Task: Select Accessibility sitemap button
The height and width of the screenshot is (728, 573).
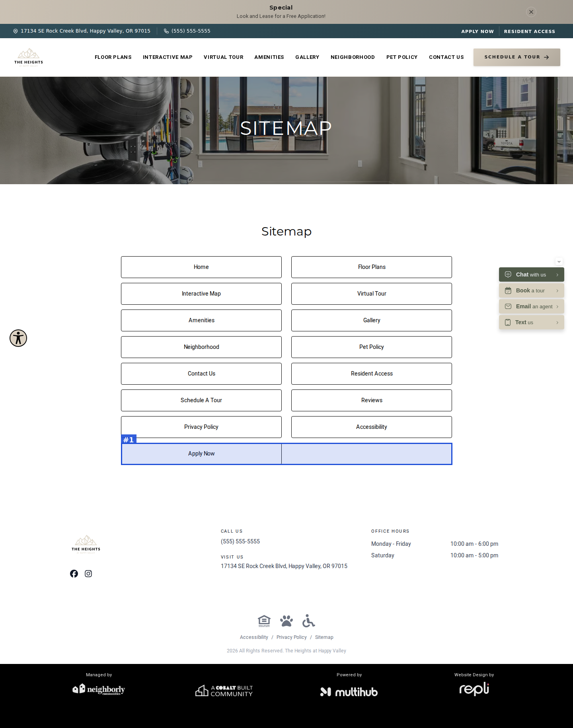Action: [372, 427]
